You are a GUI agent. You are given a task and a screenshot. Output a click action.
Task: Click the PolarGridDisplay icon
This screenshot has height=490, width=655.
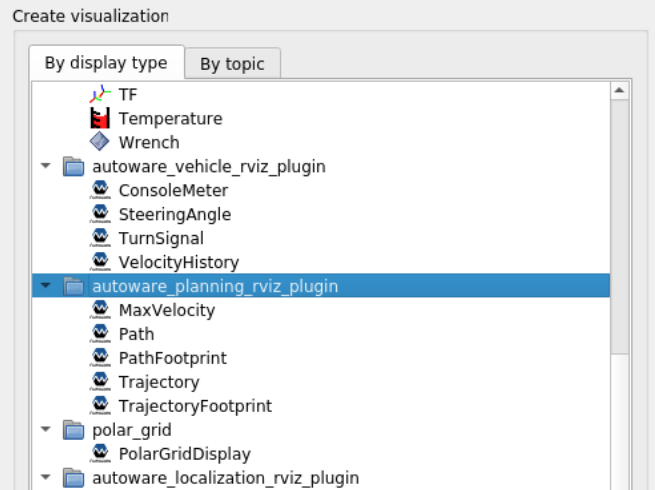[100, 454]
